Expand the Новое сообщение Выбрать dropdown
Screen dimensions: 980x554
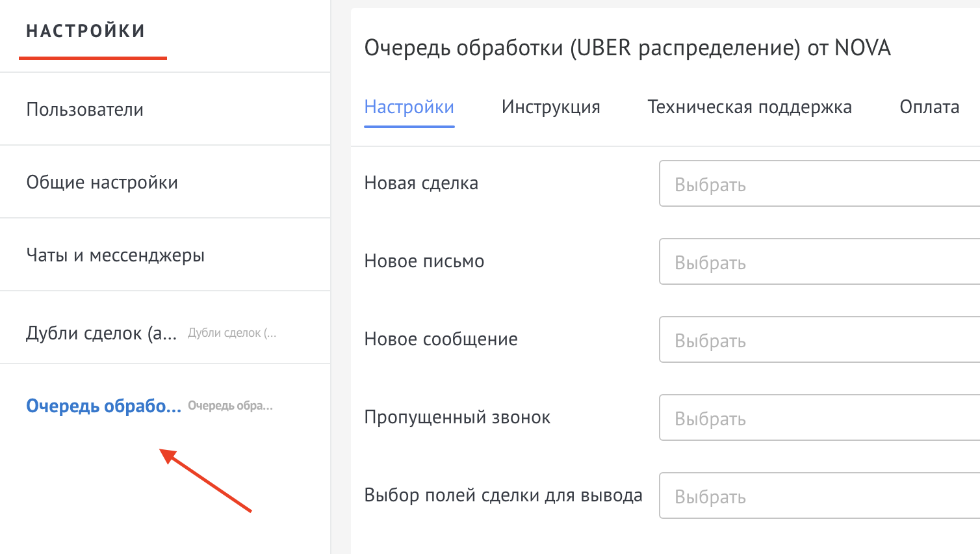click(x=819, y=340)
